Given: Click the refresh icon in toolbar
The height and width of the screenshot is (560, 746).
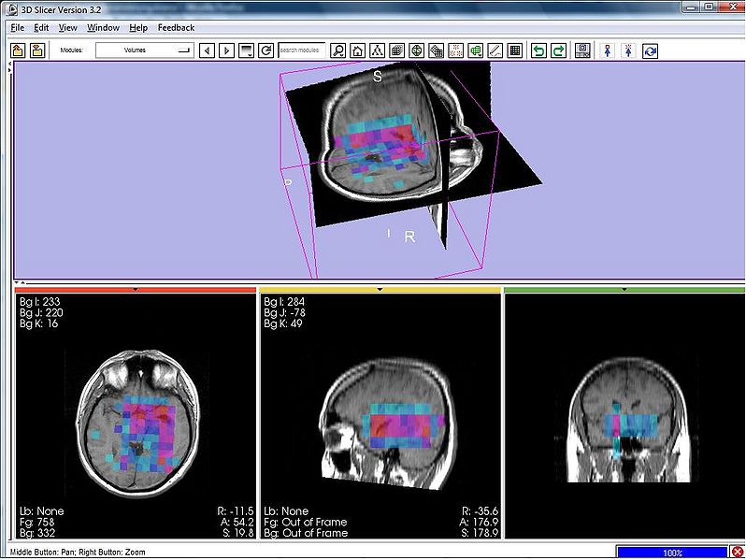Looking at the screenshot, I should 266,50.
